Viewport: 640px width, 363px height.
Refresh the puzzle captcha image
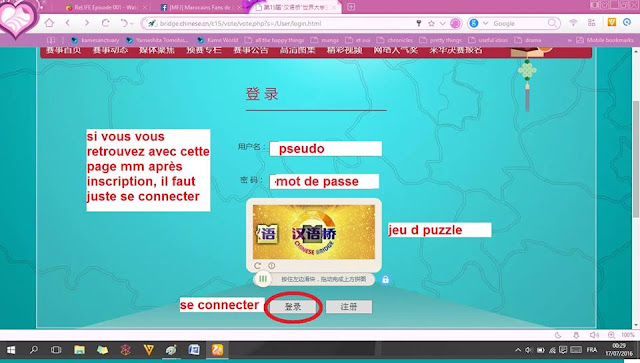(258, 266)
